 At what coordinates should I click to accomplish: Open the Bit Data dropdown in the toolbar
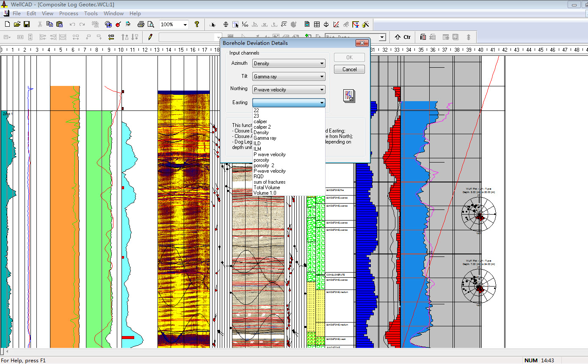pyautogui.click(x=382, y=37)
